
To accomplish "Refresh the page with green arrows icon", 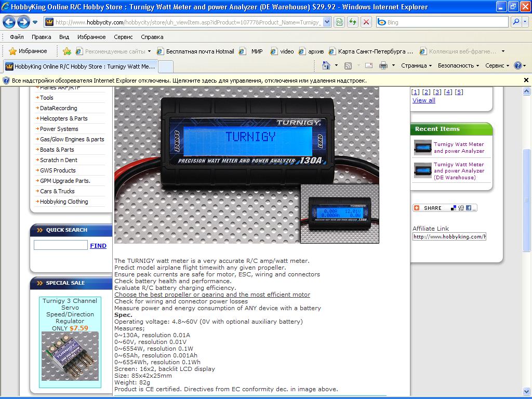I will [353, 22].
